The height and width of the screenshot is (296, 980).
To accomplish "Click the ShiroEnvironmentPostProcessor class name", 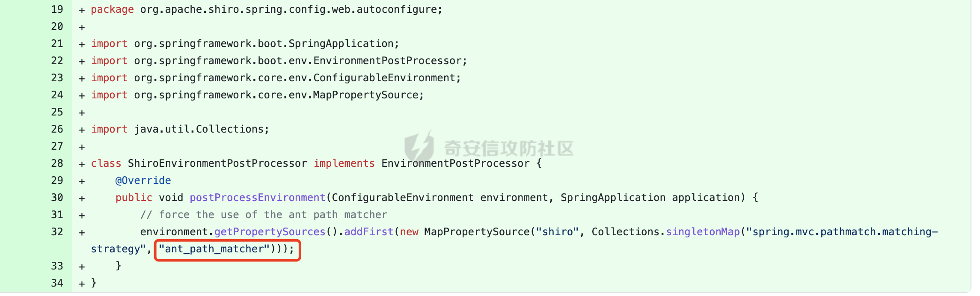I will [217, 163].
